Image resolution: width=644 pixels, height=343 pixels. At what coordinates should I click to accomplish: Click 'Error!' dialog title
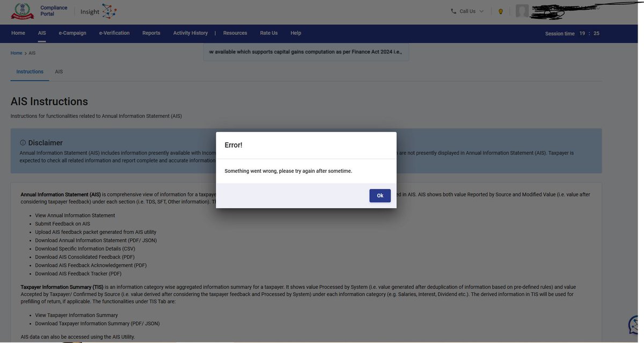(x=233, y=145)
